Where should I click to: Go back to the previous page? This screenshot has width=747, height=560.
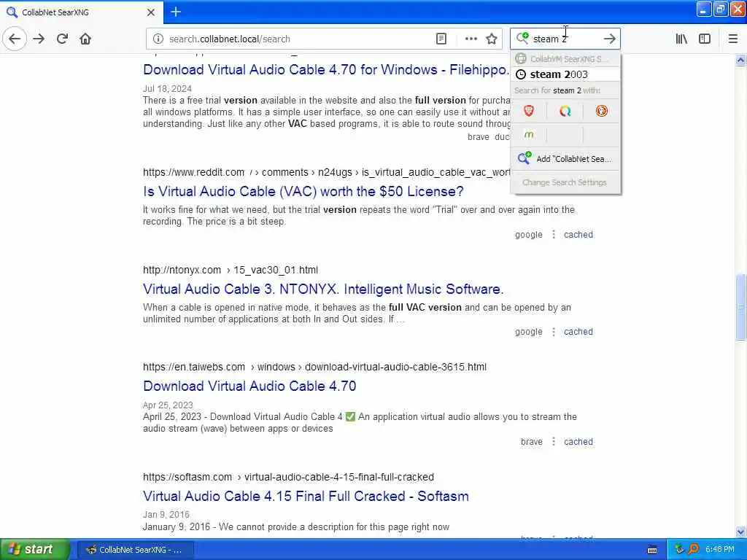point(15,39)
